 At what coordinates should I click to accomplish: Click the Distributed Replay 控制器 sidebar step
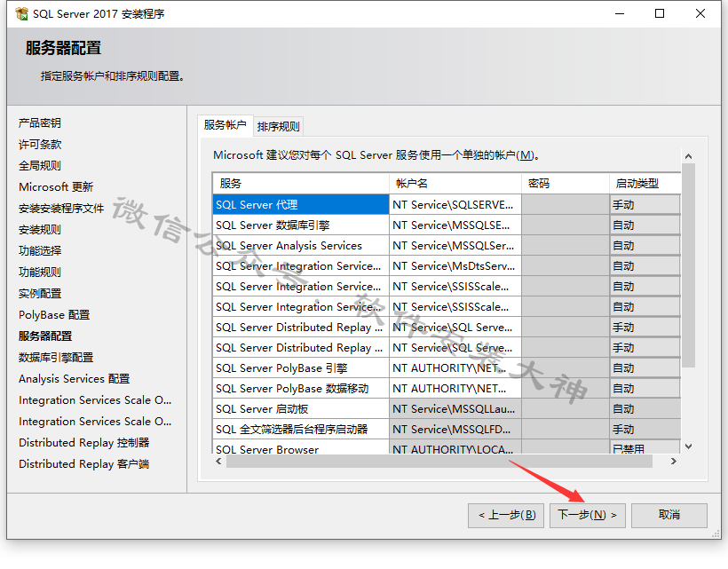coord(84,443)
